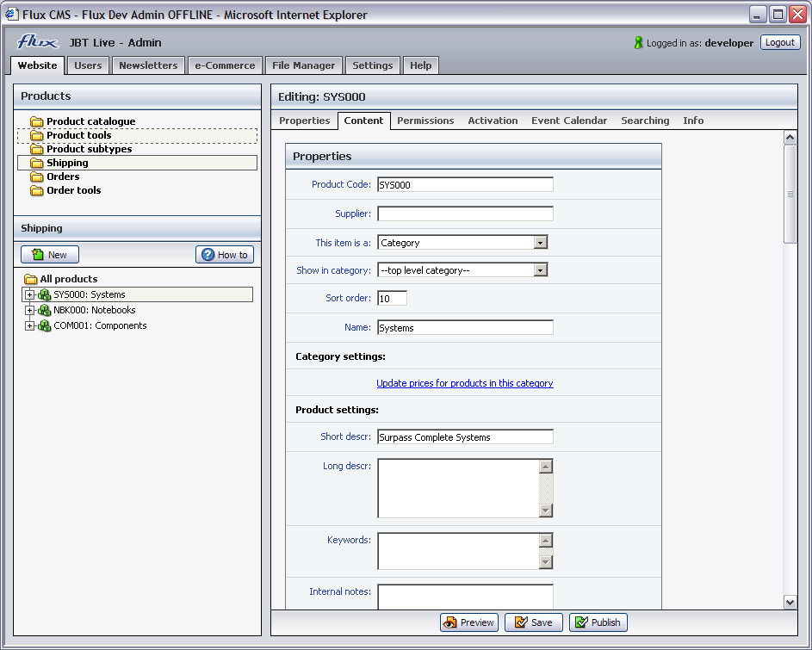
Task: Click the Order tools folder icon
Action: point(36,190)
